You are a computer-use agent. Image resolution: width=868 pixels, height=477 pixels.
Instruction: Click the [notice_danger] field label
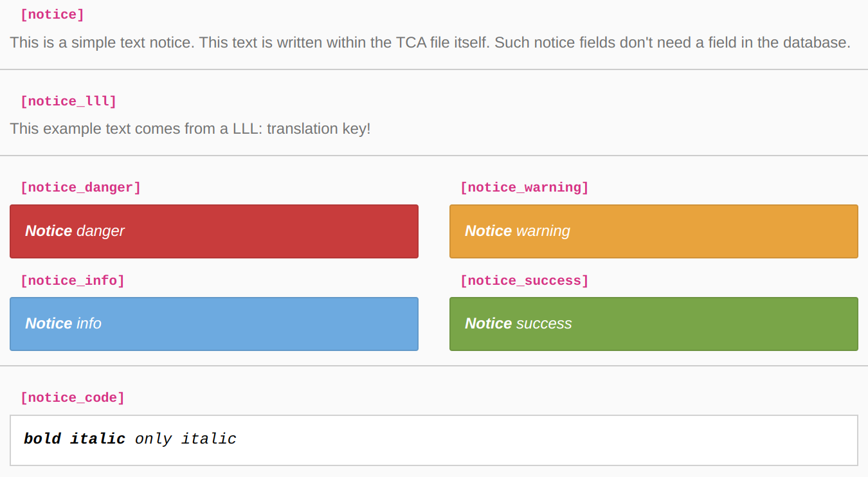[80, 188]
